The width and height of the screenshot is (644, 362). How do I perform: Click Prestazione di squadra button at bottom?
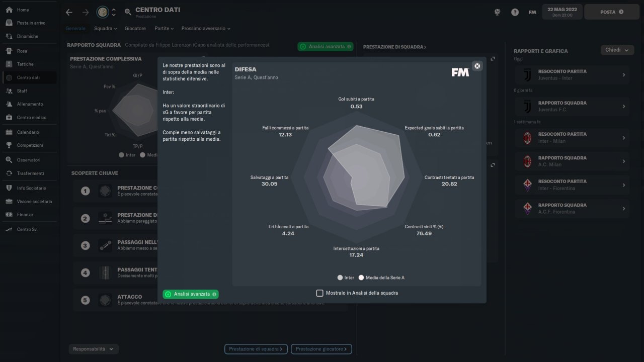[256, 349]
